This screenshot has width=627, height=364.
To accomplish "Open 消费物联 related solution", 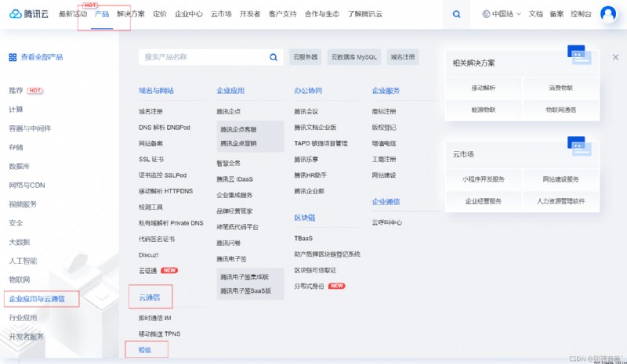I will [x=561, y=88].
